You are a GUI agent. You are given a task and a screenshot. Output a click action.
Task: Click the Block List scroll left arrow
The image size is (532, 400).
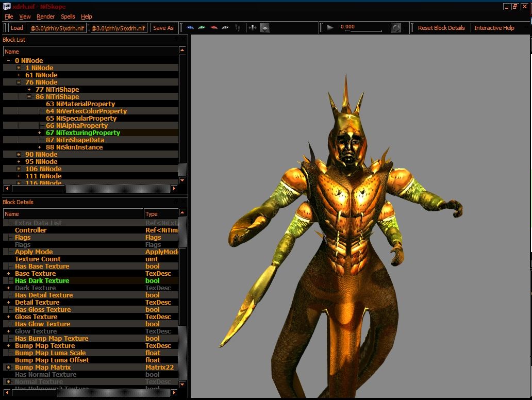pos(7,188)
